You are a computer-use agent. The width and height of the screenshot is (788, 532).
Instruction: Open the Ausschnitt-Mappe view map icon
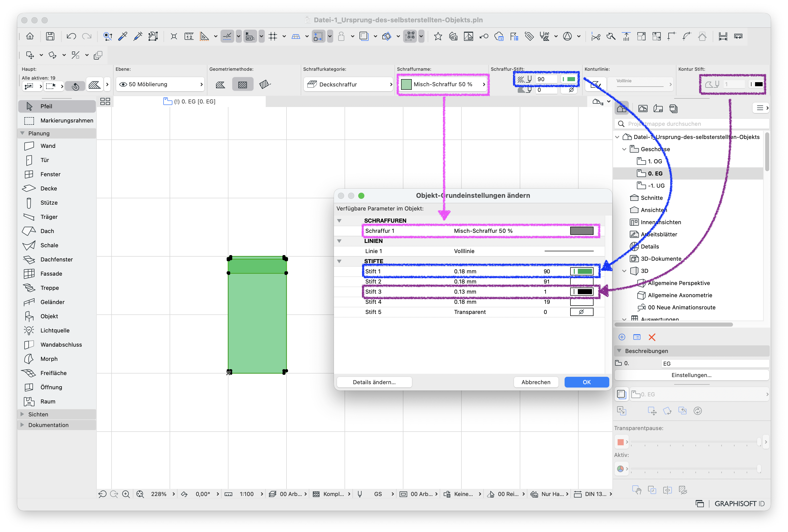tap(642, 109)
